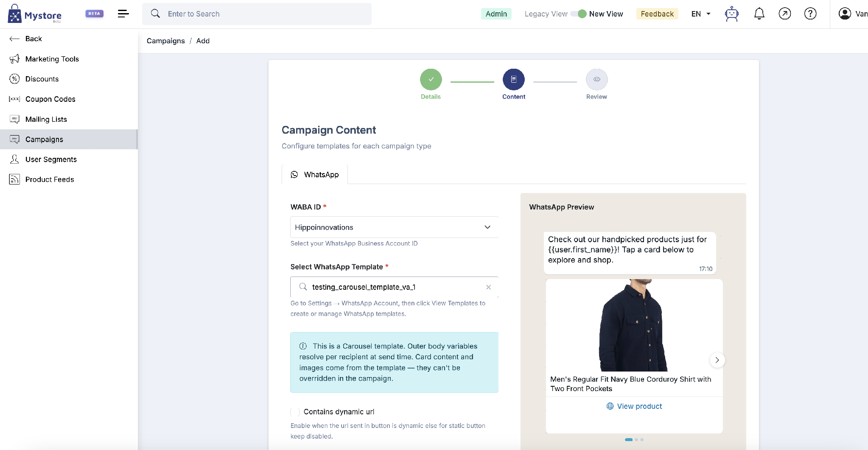Click Campaigns breadcrumb link
Viewport: 868px width, 450px height.
[x=166, y=41]
